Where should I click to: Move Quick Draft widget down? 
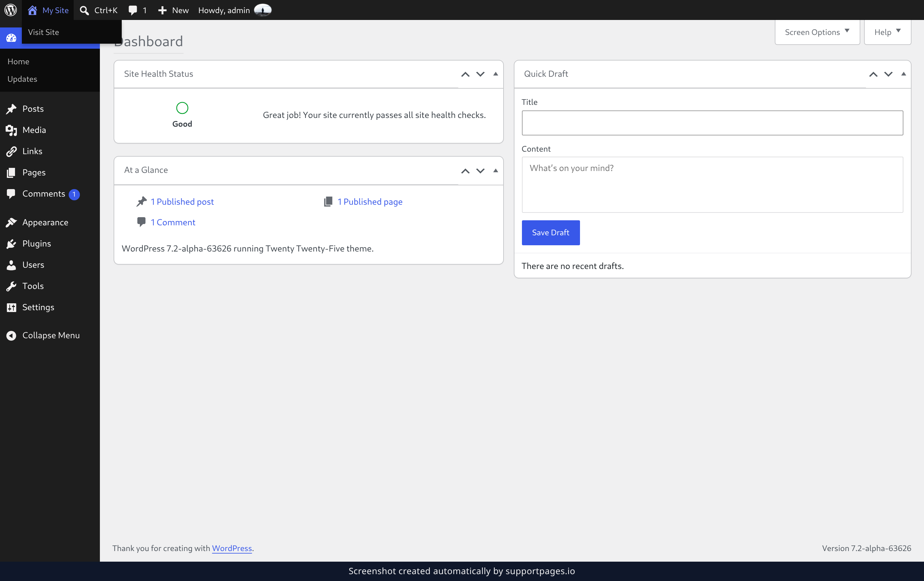click(x=888, y=74)
